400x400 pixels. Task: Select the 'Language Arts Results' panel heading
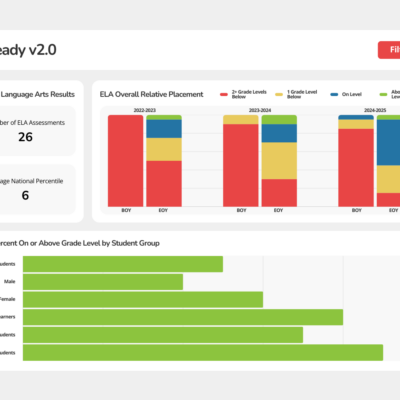37,94
